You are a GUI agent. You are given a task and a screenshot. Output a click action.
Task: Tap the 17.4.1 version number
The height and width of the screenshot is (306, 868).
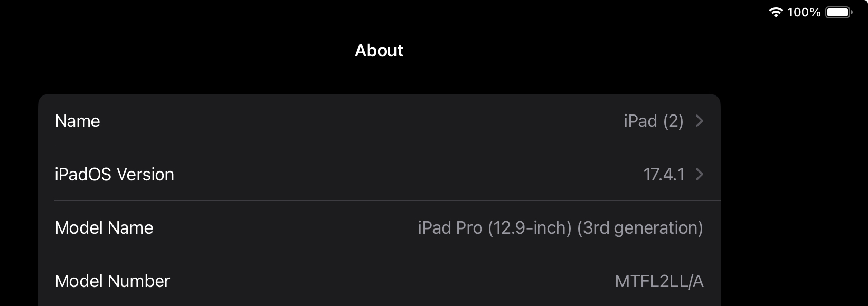[x=664, y=174]
